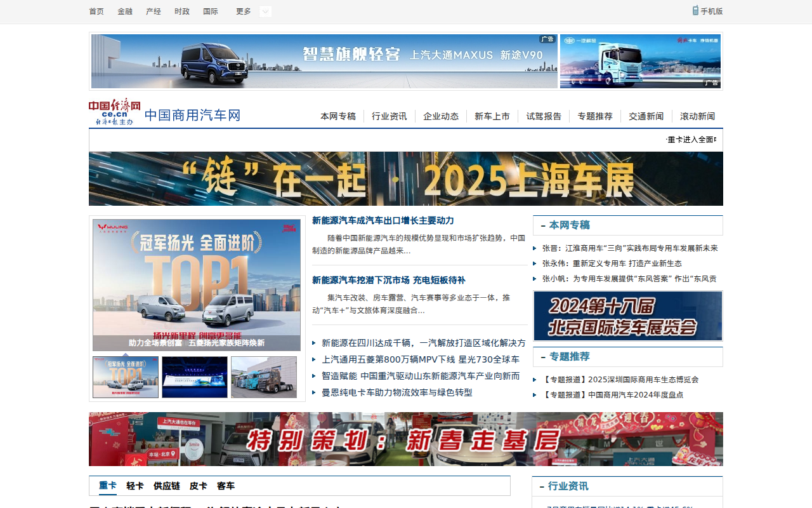Switch to the 轻卡 tab

tap(135, 486)
